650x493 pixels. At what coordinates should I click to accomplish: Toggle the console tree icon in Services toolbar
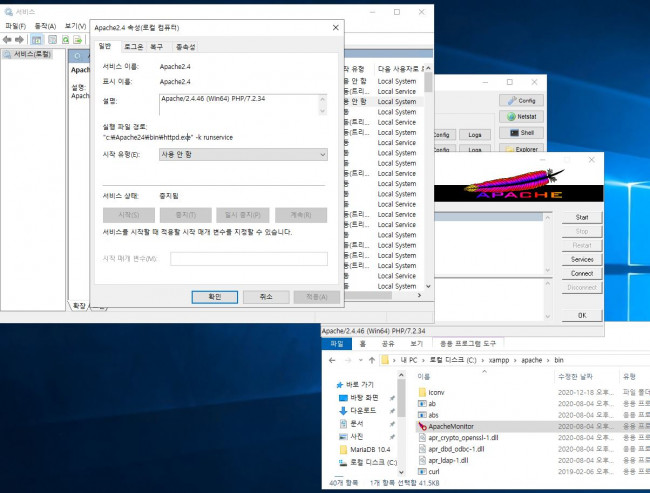(x=36, y=40)
